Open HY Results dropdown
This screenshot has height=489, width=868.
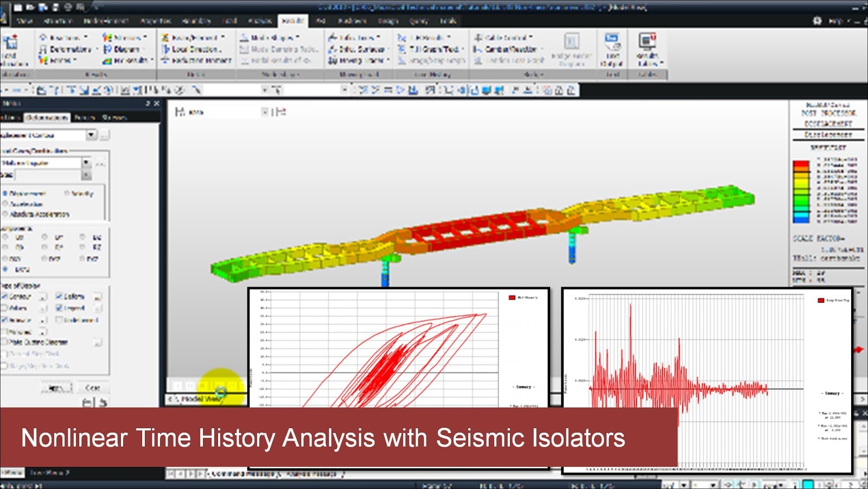tap(128, 60)
